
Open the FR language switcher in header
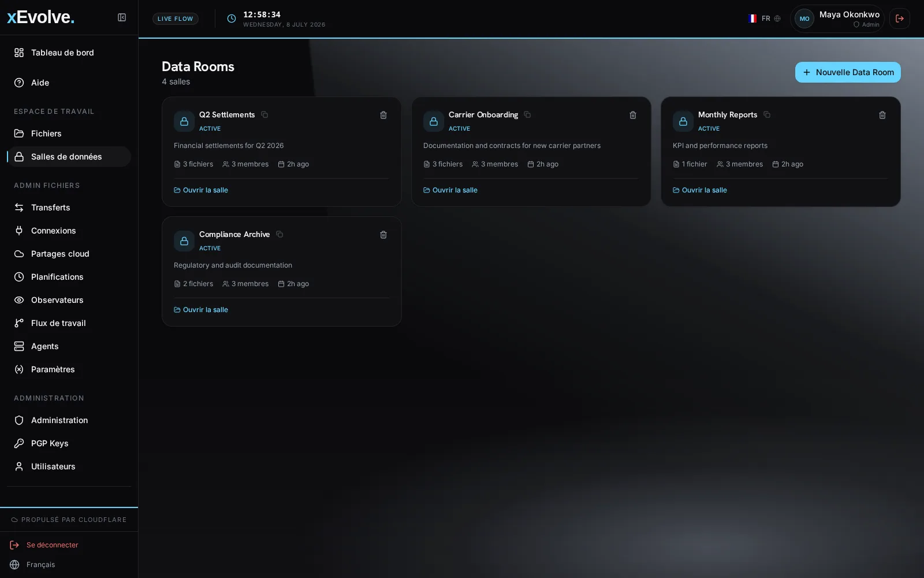(x=764, y=18)
